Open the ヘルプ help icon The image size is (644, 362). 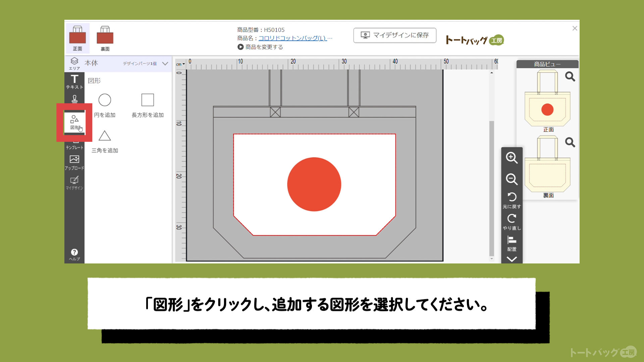click(x=74, y=254)
